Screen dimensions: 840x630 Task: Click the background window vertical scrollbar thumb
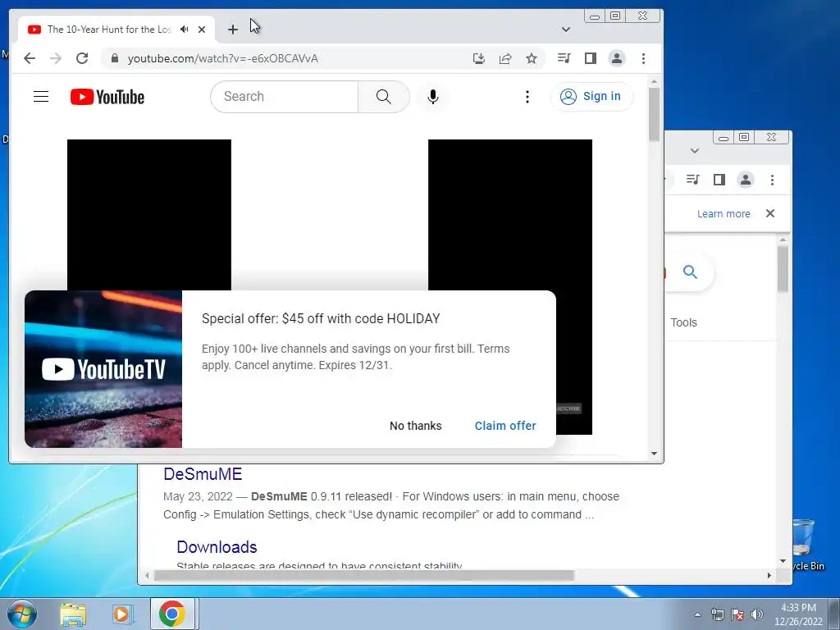click(x=783, y=269)
